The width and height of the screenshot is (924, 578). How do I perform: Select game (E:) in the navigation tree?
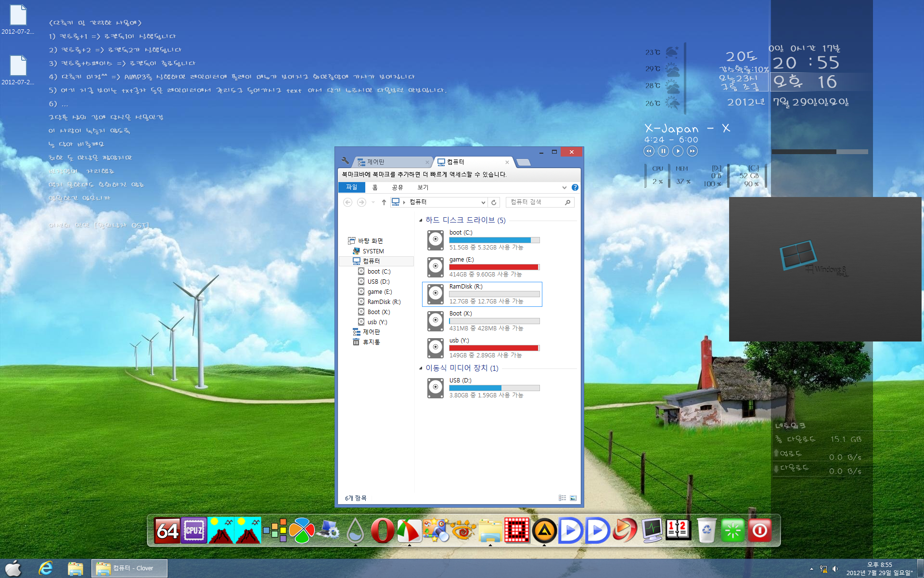pyautogui.click(x=379, y=292)
